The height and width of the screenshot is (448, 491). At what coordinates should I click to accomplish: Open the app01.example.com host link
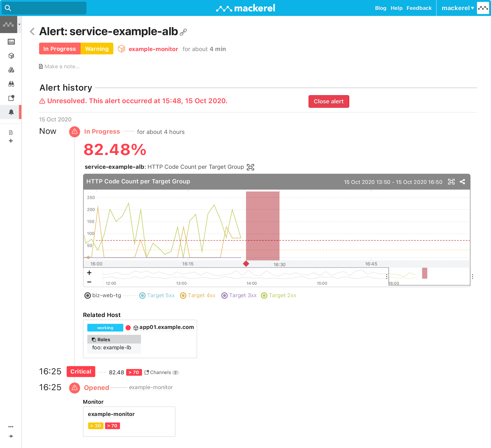pos(167,327)
